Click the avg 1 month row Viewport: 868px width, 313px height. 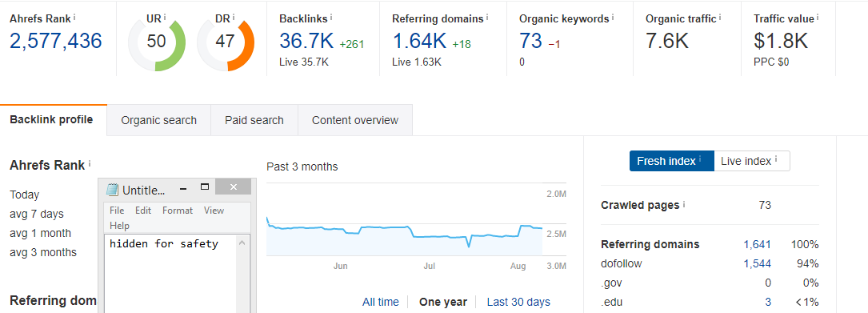coord(41,233)
